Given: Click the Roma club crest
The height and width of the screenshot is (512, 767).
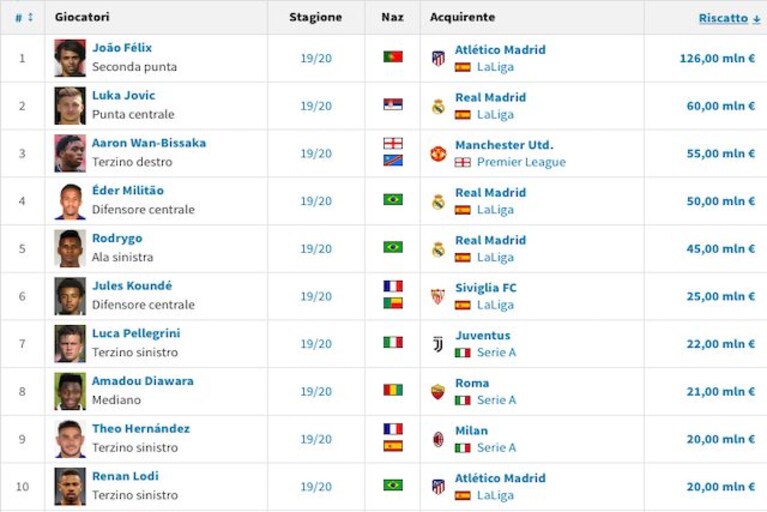Looking at the screenshot, I should click(438, 392).
